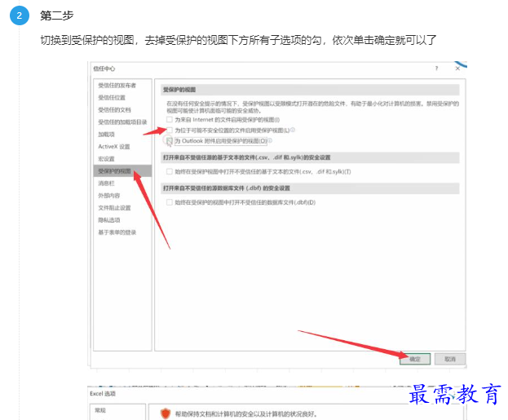Screen dimensions: 508x420
Task: Click the orange shield icon in Excel 选项
Action: pyautogui.click(x=166, y=413)
